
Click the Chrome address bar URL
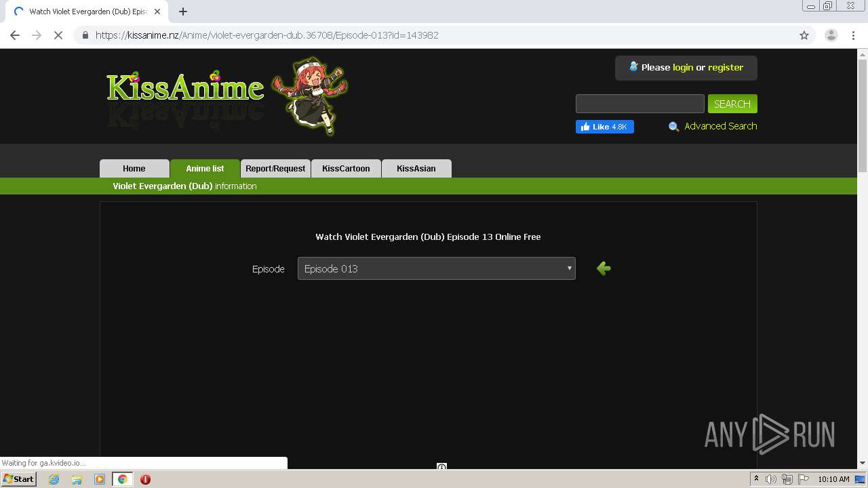(267, 35)
